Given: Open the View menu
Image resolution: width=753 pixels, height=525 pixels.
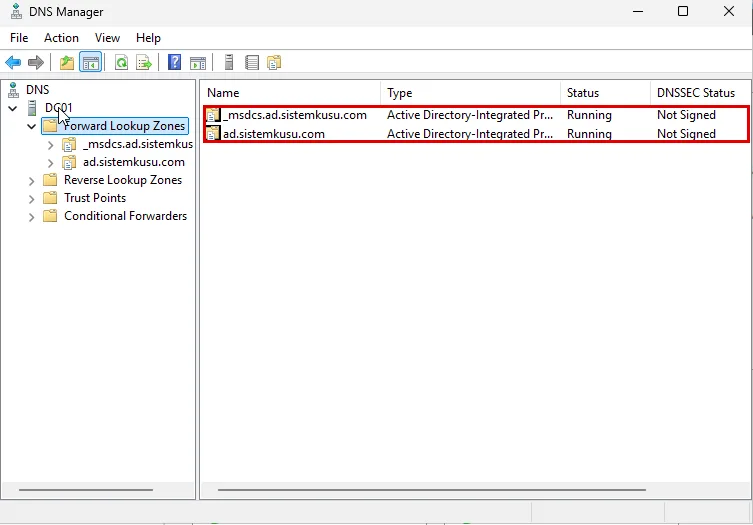Looking at the screenshot, I should (x=107, y=38).
